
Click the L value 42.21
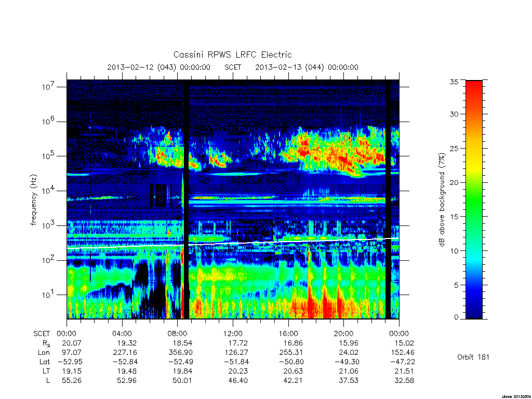point(293,381)
